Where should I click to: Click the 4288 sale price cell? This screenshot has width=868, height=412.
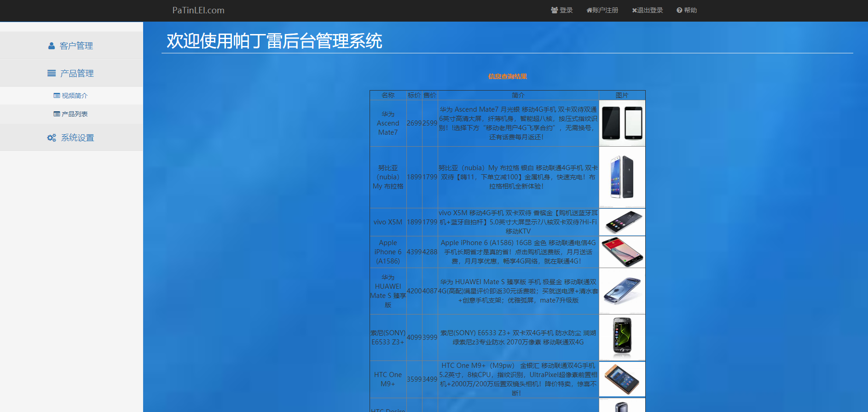tap(430, 252)
